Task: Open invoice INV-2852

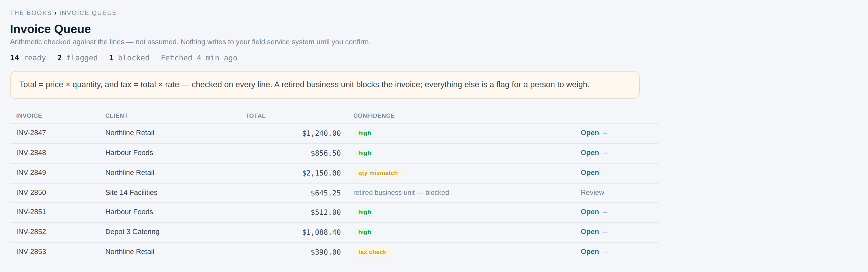Action: click(594, 232)
